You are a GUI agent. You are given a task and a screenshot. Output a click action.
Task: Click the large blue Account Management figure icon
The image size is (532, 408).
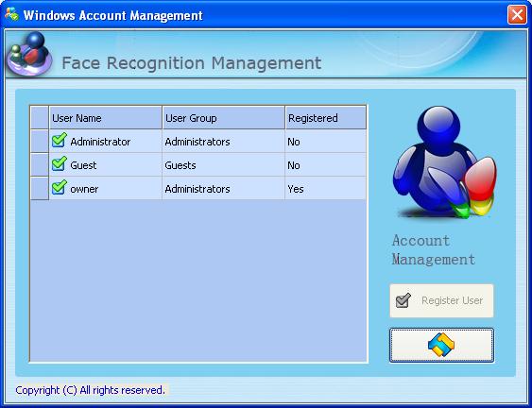pos(445,161)
